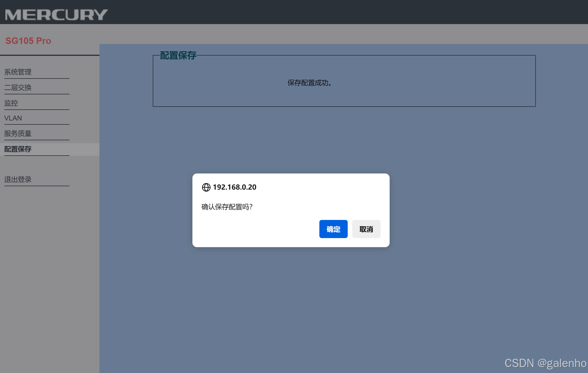Viewport: 588px width, 373px height.
Task: Click the globe icon in dialog
Action: (206, 187)
